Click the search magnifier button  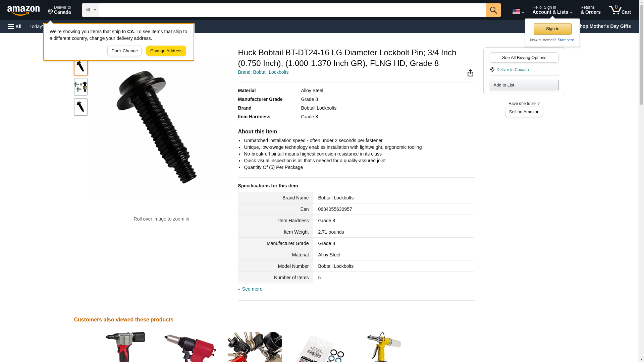coord(493,10)
